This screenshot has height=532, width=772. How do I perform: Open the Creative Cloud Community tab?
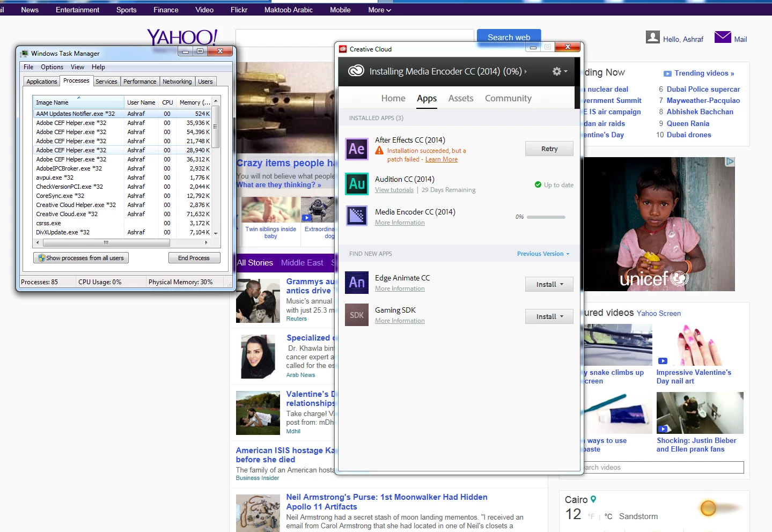click(x=508, y=98)
